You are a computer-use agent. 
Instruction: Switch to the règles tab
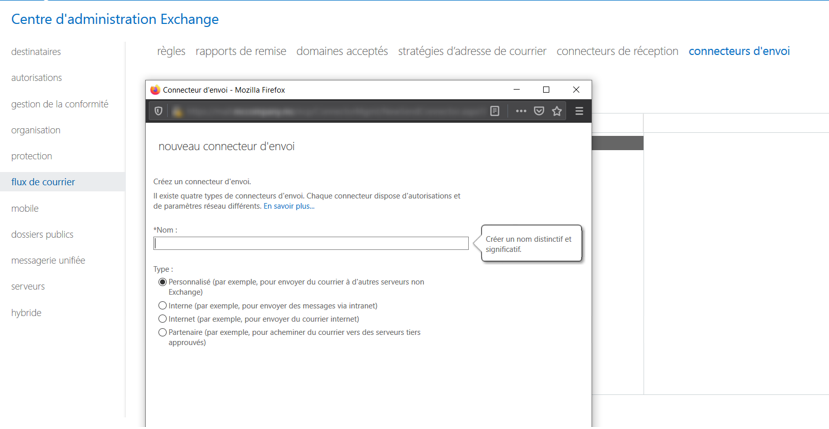[x=171, y=51]
